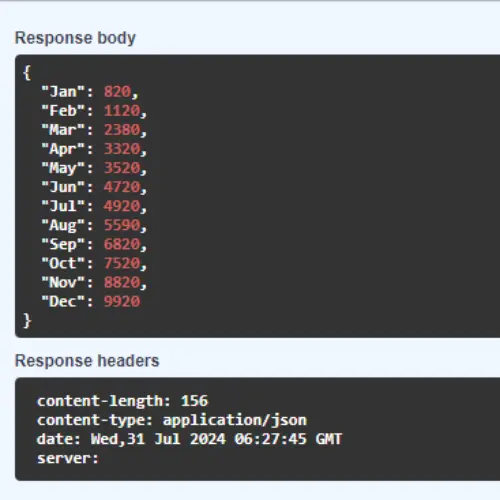Click the Oct value 7520
500x500 pixels.
click(122, 263)
